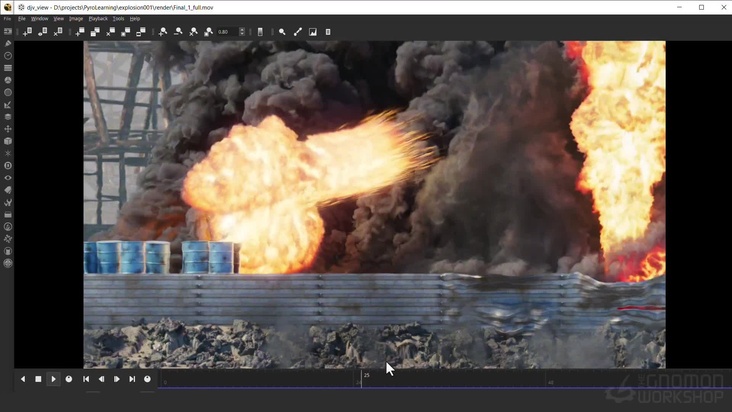Click the zoom reset magnifier icon
This screenshot has width=732, height=412.
[193, 32]
